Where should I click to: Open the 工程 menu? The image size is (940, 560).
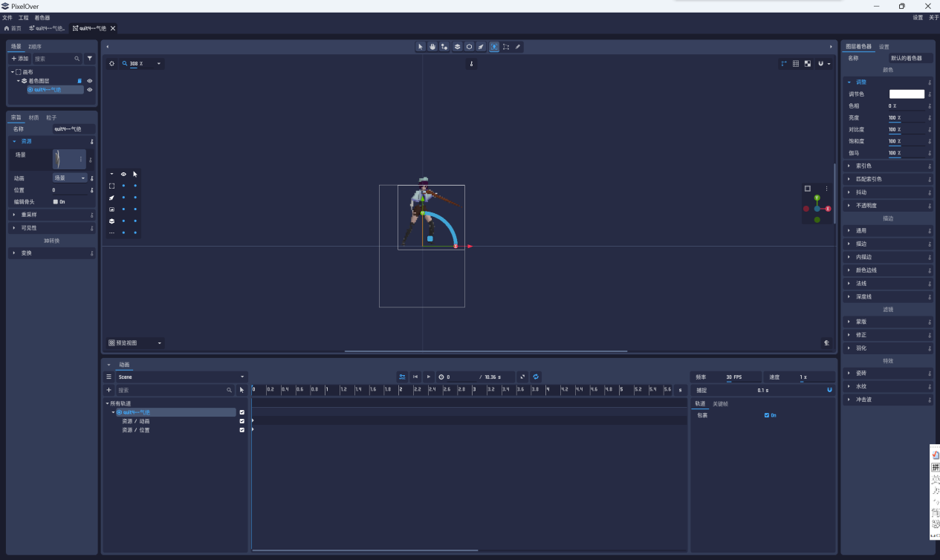pyautogui.click(x=24, y=17)
